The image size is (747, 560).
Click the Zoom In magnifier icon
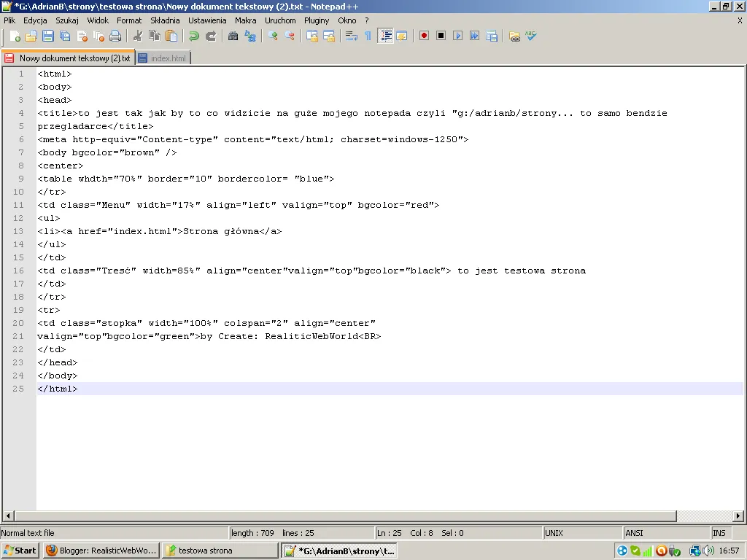(273, 36)
